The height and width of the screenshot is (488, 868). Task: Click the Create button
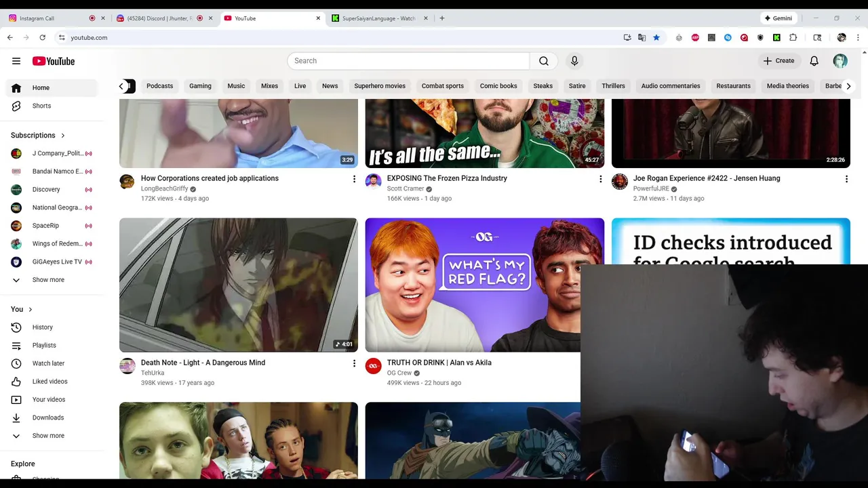[779, 61]
